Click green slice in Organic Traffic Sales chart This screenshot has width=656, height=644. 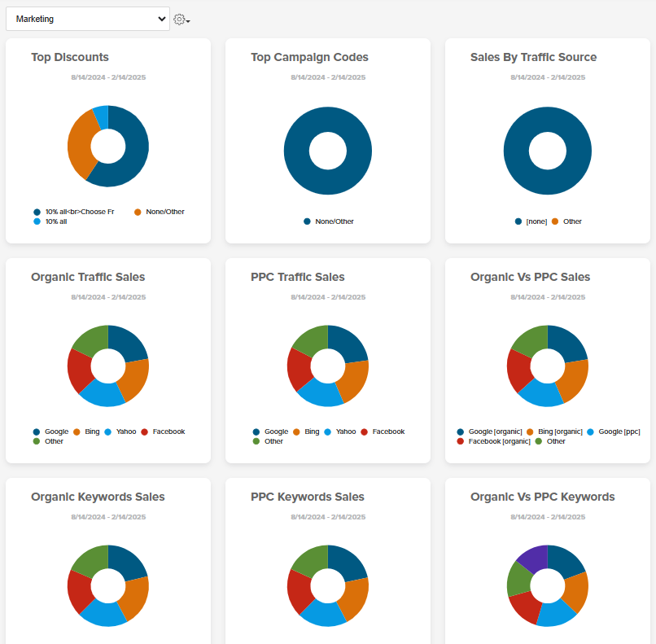click(x=93, y=341)
